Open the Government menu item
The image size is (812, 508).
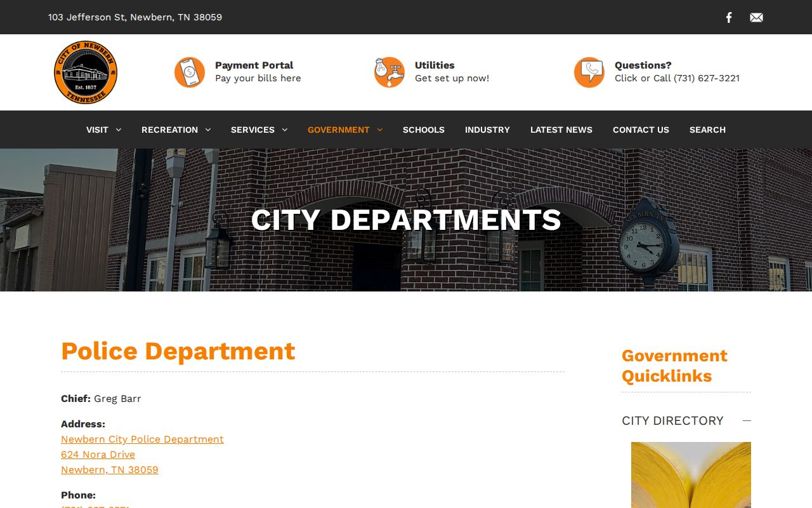pyautogui.click(x=338, y=130)
